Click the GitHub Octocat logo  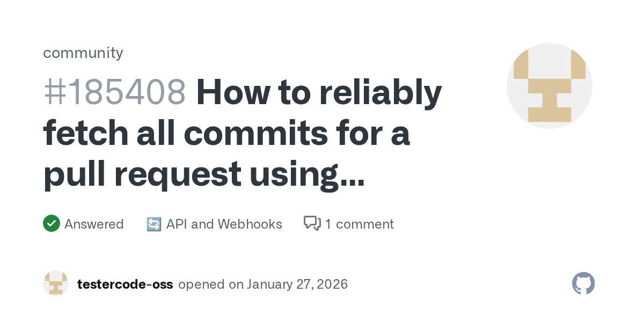pos(583,283)
